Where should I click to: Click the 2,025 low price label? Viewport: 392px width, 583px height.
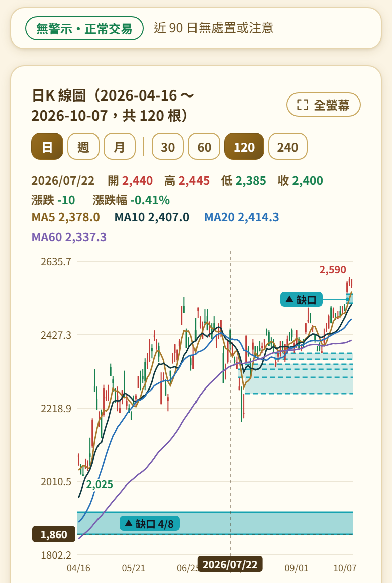[100, 484]
